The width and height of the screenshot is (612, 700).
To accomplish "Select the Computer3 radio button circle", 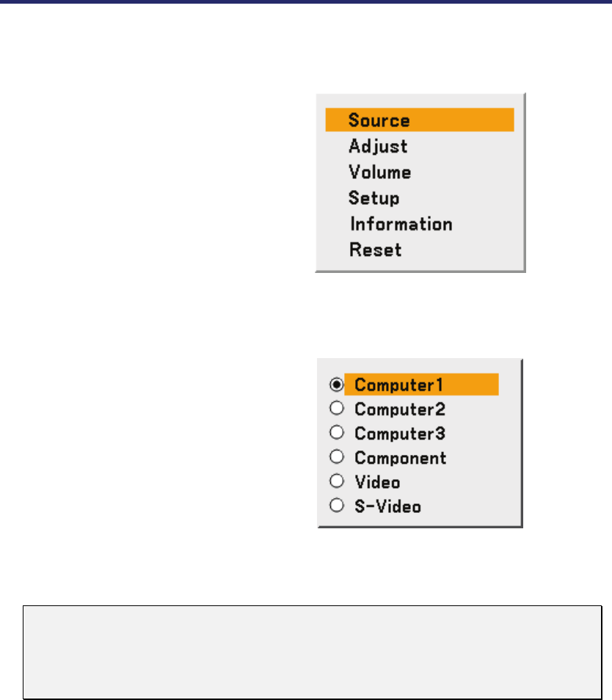I will click(336, 433).
